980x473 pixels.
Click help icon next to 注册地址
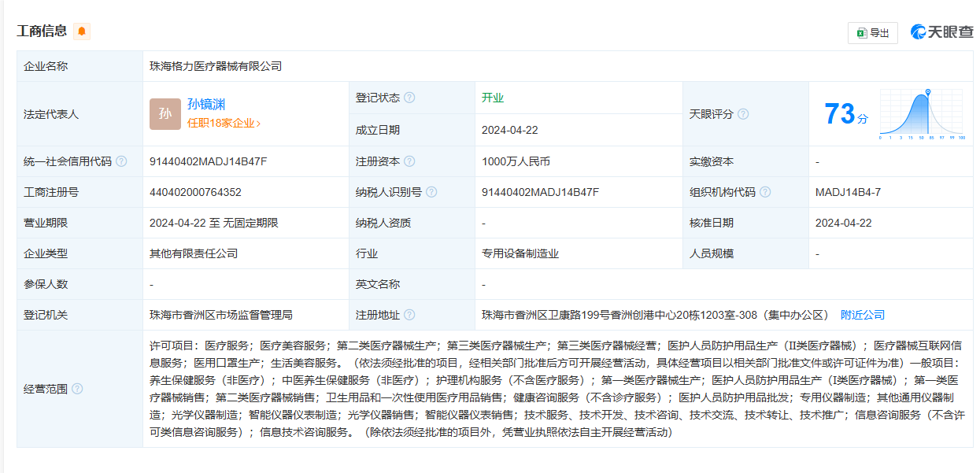click(x=409, y=315)
